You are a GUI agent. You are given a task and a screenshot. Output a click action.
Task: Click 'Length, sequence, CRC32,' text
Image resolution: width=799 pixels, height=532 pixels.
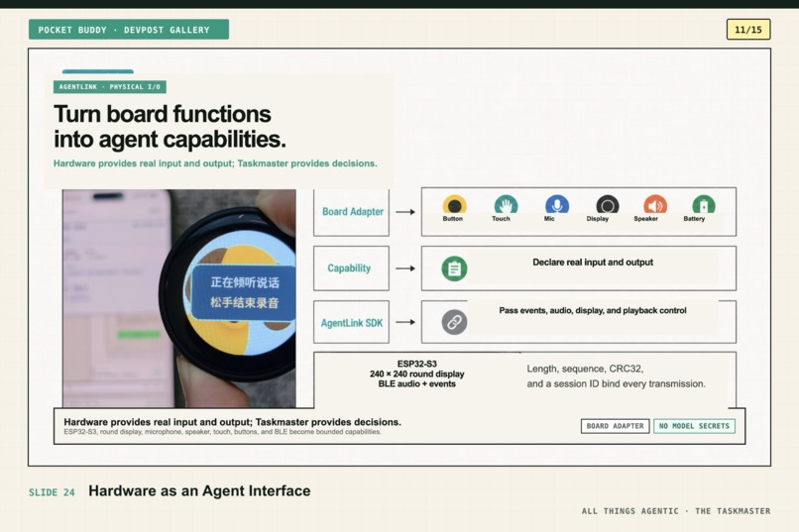tap(585, 369)
